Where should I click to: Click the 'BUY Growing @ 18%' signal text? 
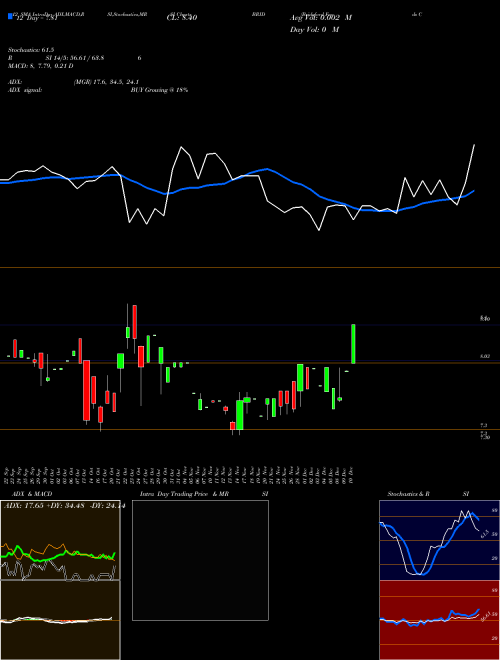[x=159, y=90]
